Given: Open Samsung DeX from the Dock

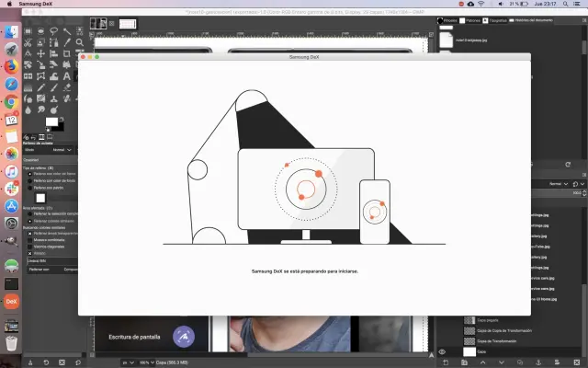Looking at the screenshot, I should (x=11, y=301).
